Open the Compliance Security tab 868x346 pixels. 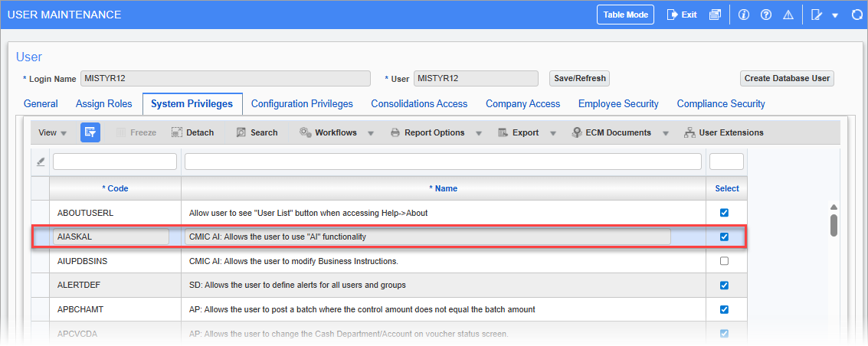coord(721,104)
